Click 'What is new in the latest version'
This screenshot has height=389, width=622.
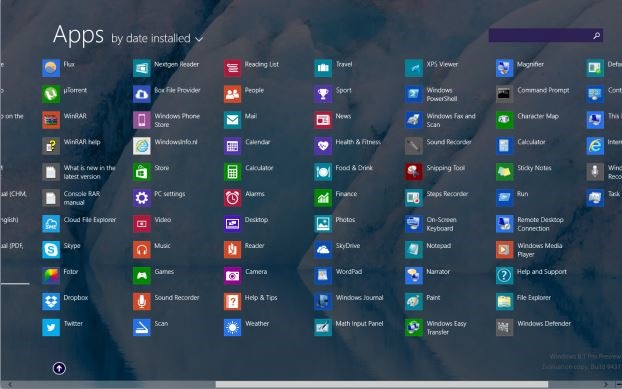(90, 172)
